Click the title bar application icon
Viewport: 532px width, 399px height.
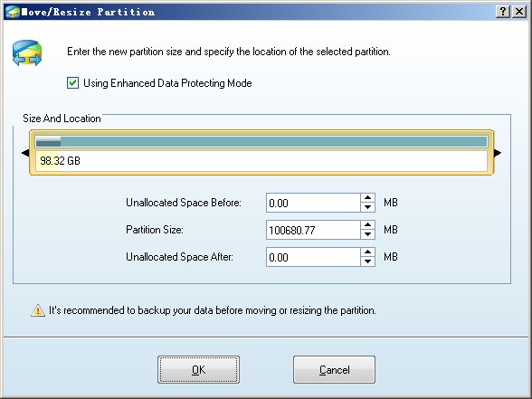tap(13, 12)
